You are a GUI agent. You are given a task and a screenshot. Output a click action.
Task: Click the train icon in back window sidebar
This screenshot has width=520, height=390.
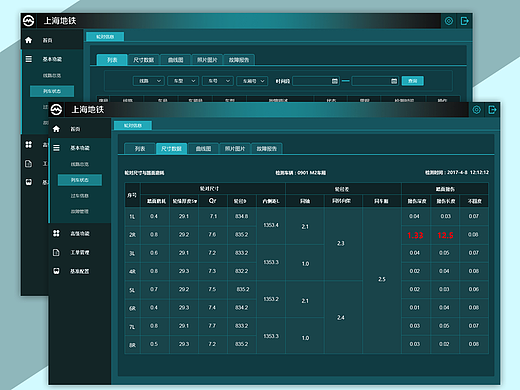[29, 182]
